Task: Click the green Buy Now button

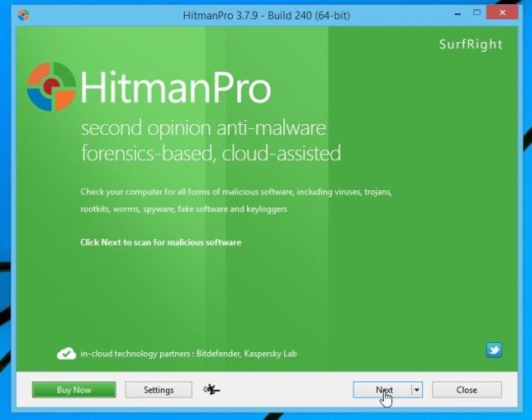Action: click(x=74, y=390)
